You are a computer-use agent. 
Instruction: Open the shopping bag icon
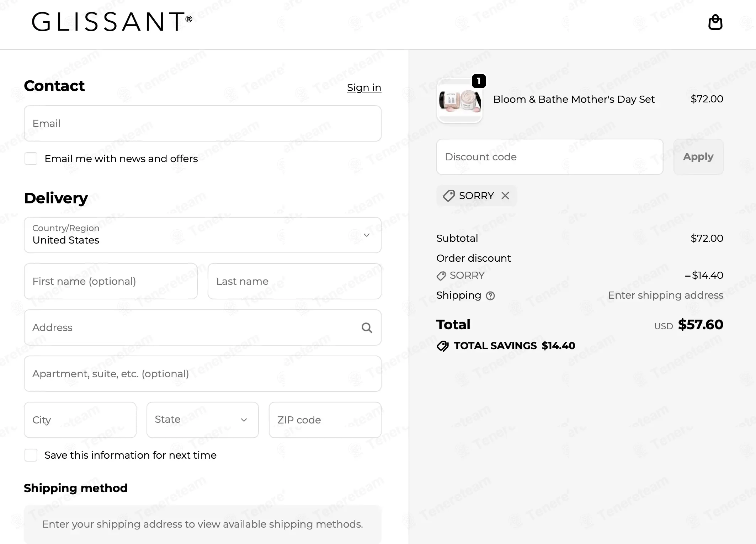[715, 22]
